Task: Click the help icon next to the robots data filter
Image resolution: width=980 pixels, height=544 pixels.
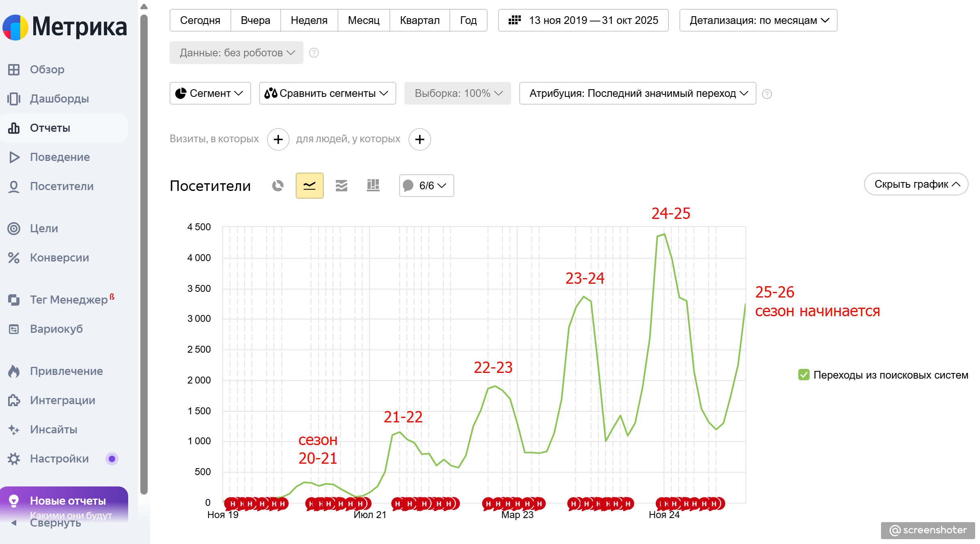Action: [x=314, y=53]
